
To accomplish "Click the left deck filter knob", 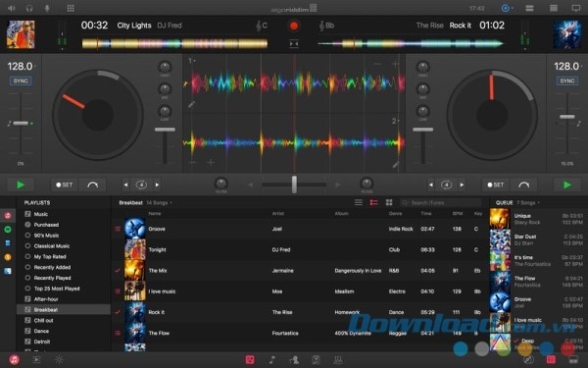I will [220, 184].
